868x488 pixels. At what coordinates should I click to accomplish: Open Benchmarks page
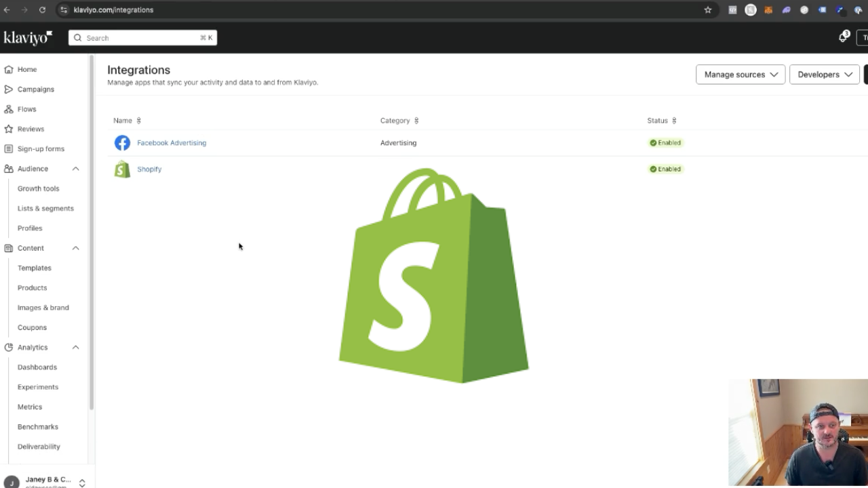pos(38,427)
